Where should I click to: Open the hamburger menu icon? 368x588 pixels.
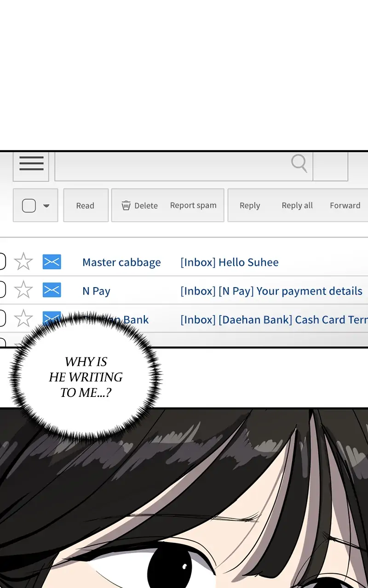click(x=31, y=164)
